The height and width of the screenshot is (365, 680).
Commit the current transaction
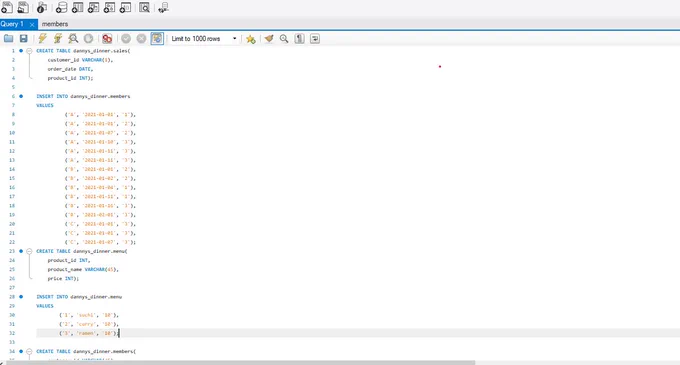[126, 39]
